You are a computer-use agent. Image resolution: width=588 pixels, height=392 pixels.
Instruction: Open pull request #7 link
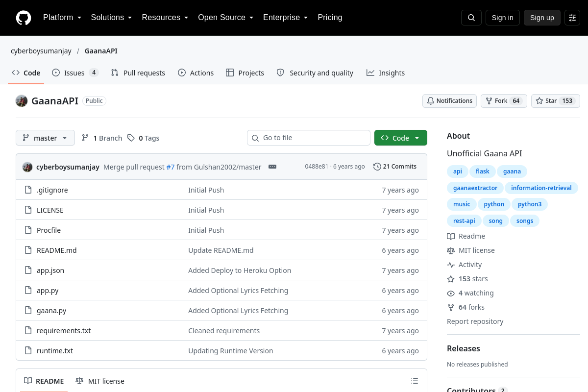pyautogui.click(x=171, y=167)
